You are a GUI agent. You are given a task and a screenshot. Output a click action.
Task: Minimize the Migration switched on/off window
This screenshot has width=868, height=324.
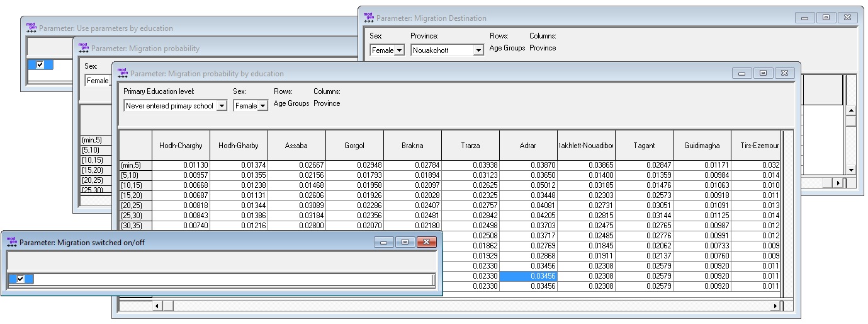383,242
